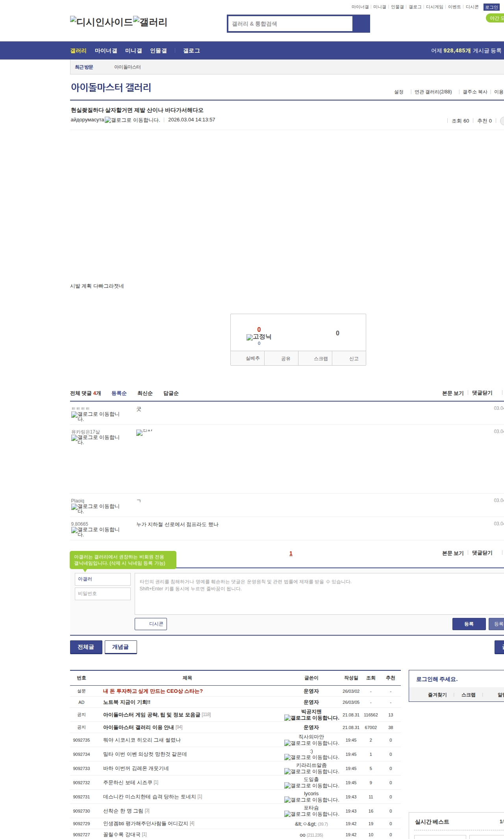Focus the 아갤러 nickname field
The height and width of the screenshot is (839, 504).
click(x=103, y=579)
